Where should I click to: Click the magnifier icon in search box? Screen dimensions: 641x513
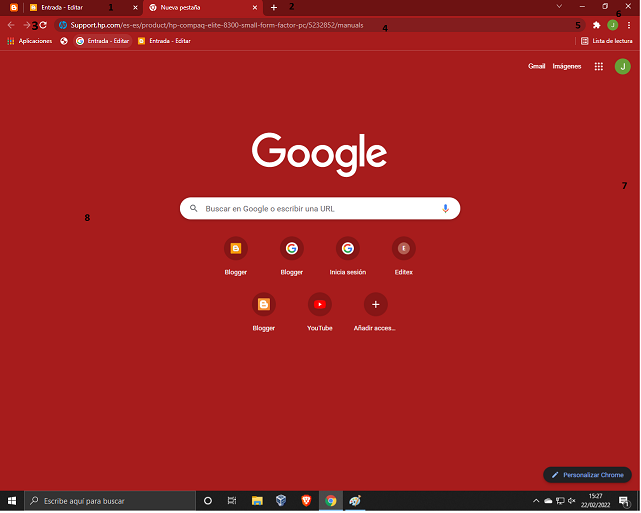pos(194,208)
